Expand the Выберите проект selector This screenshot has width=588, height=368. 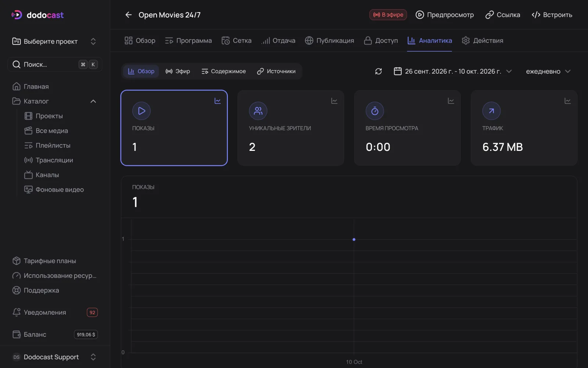point(55,42)
